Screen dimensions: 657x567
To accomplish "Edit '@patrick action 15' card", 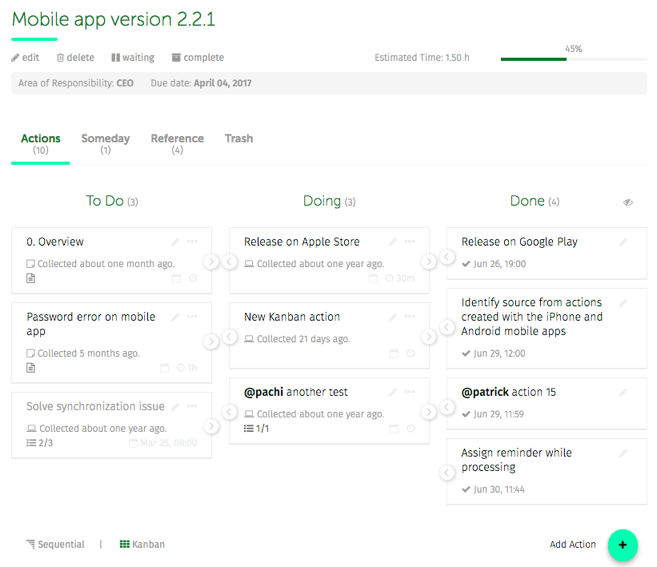I will tap(623, 392).
